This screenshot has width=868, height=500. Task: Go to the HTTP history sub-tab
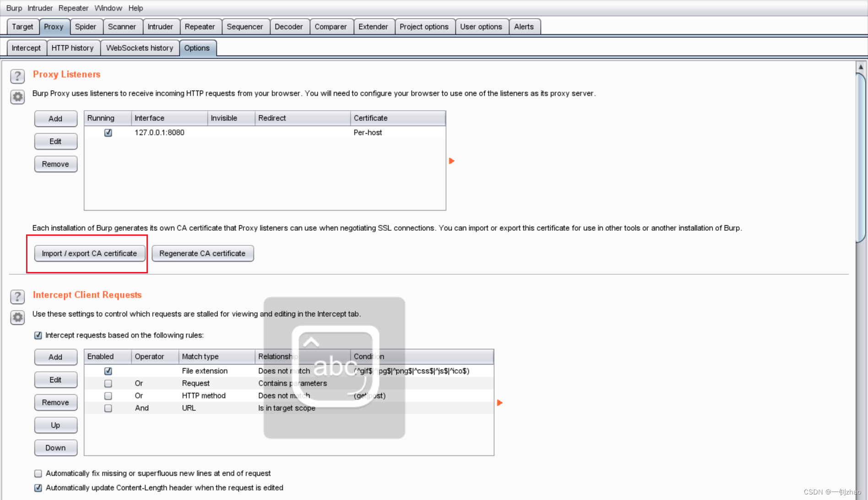pos(72,48)
